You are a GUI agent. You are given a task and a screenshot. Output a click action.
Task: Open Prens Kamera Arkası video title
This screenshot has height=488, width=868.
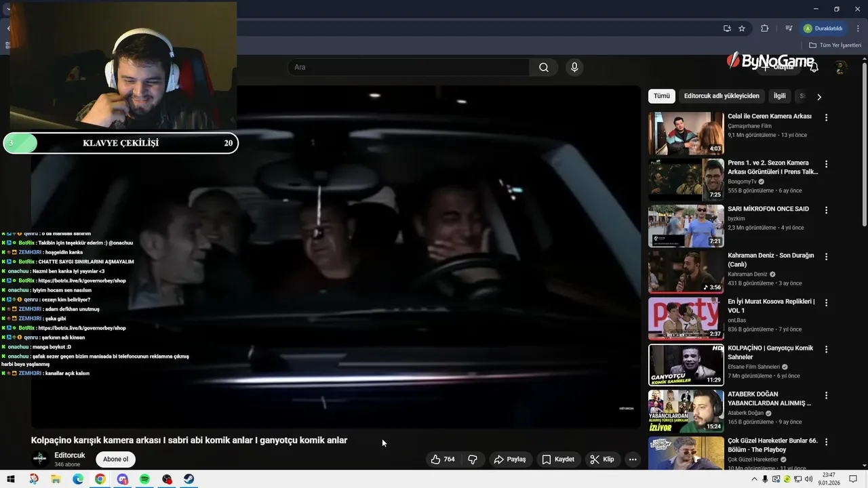tap(772, 167)
